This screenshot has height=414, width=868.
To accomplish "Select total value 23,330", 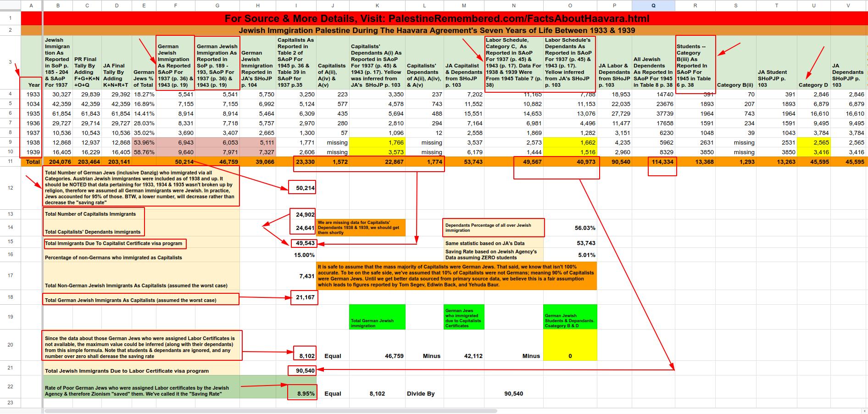I will [x=296, y=162].
